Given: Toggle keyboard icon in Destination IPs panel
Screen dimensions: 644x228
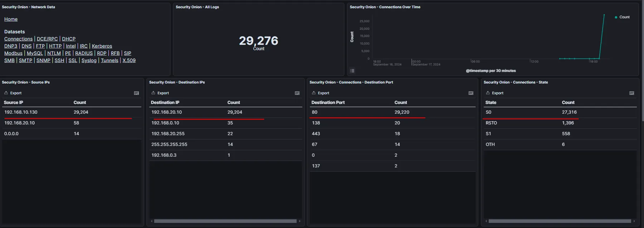Looking at the screenshot, I should click(x=297, y=93).
